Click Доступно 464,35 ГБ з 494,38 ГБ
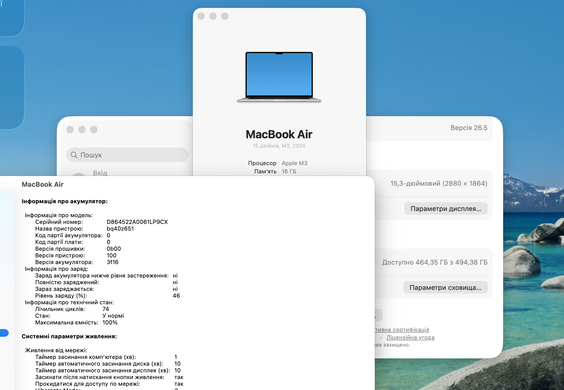This screenshot has height=390, width=564. 435,262
